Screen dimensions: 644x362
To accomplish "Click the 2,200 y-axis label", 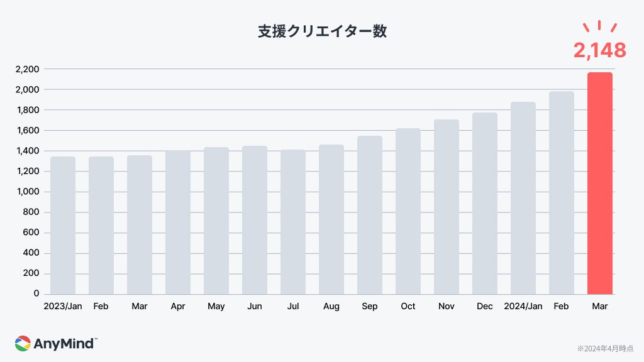I will (x=27, y=69).
